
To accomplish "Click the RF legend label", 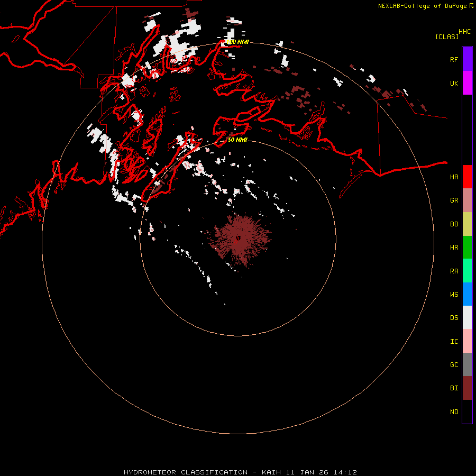I will 454,59.
